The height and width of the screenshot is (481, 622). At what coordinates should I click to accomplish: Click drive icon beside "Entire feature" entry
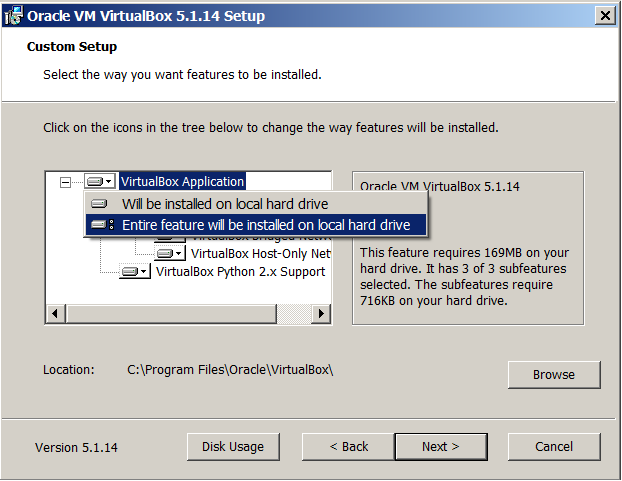[x=102, y=225]
